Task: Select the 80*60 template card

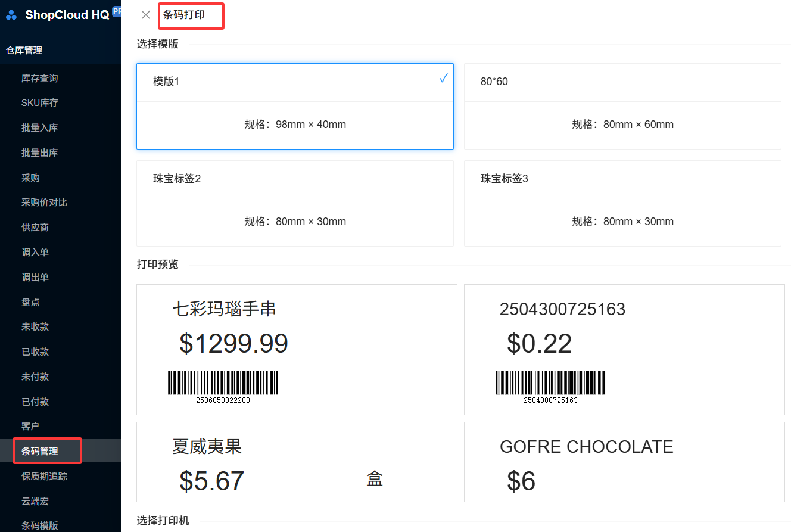Action: tap(622, 106)
